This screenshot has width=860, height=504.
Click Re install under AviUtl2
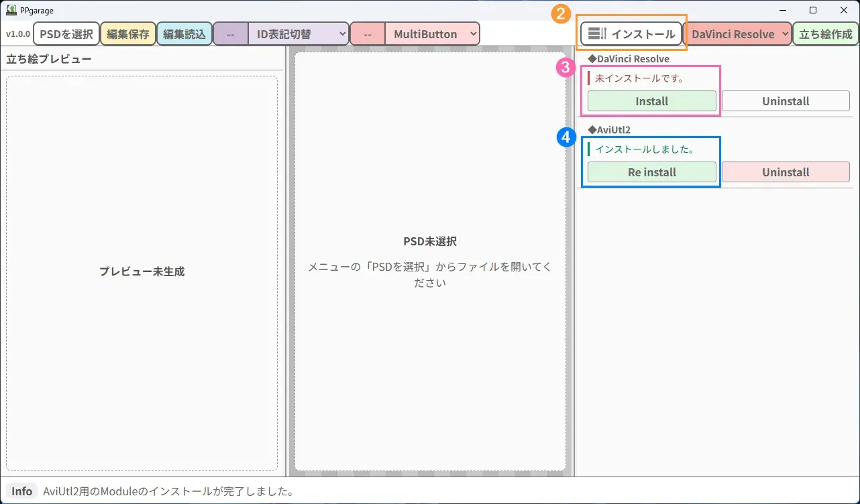(x=652, y=172)
